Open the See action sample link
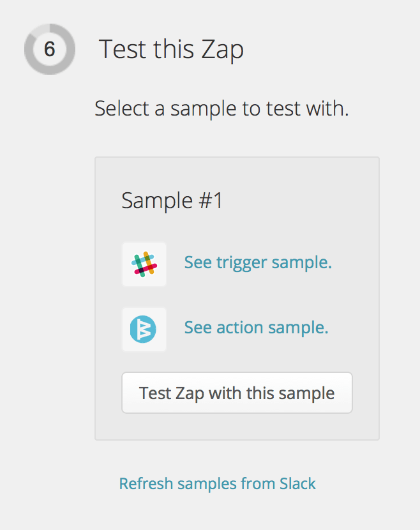The image size is (420, 530). (256, 328)
